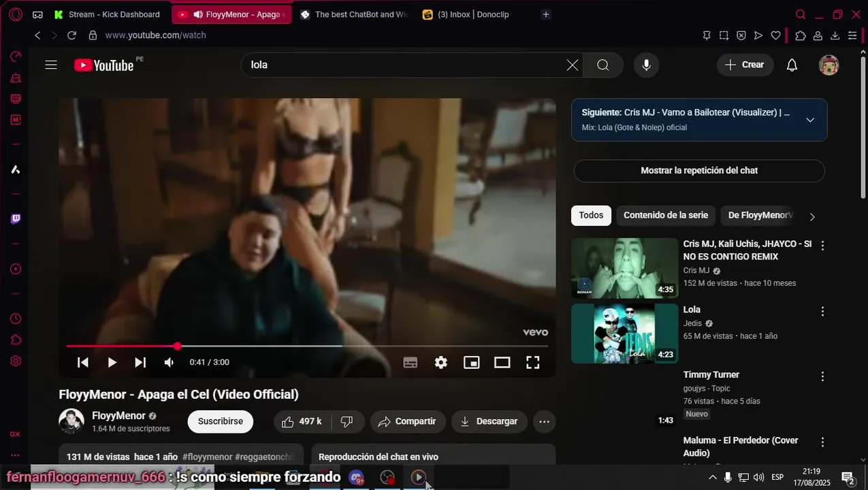This screenshot has height=490, width=868.
Task: Open sidebar settings gear icon
Action: click(x=15, y=361)
